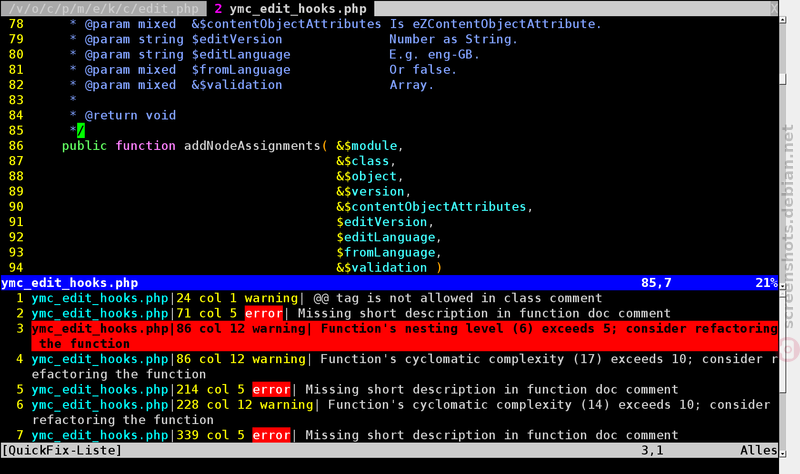Click &$contentObjectAttributes on line 90
Screen dimensions: 800x474
pyautogui.click(x=431, y=207)
